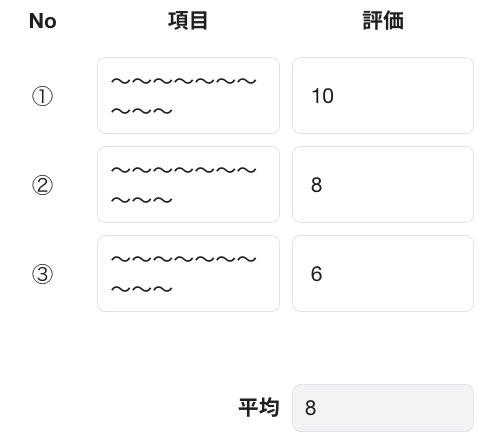Screen dimensions: 503x446
Task: Click the circled number ③ label
Action: [x=42, y=274]
